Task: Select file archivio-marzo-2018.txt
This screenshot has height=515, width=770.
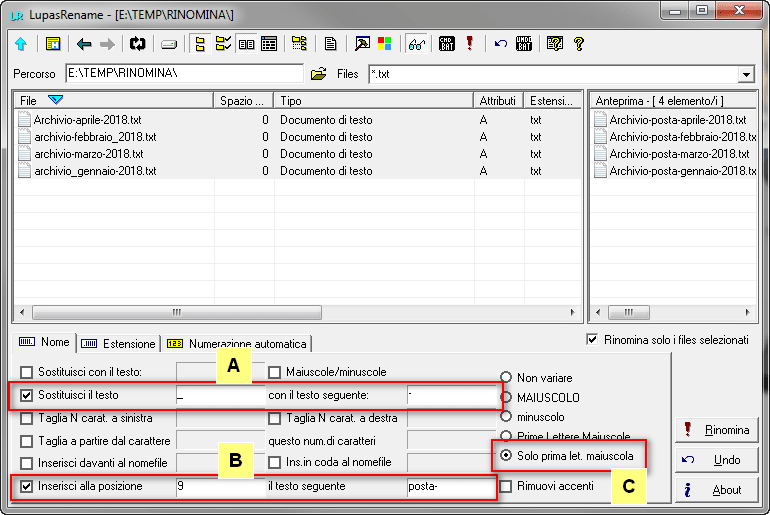Action: coord(88,154)
